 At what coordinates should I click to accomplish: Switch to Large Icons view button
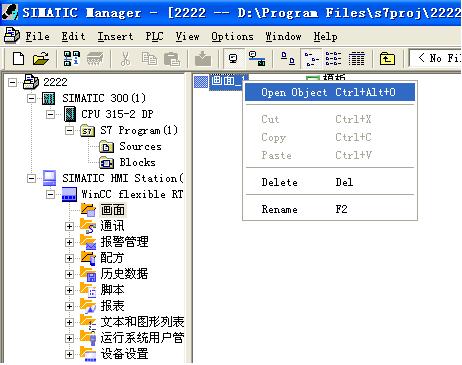[288, 59]
